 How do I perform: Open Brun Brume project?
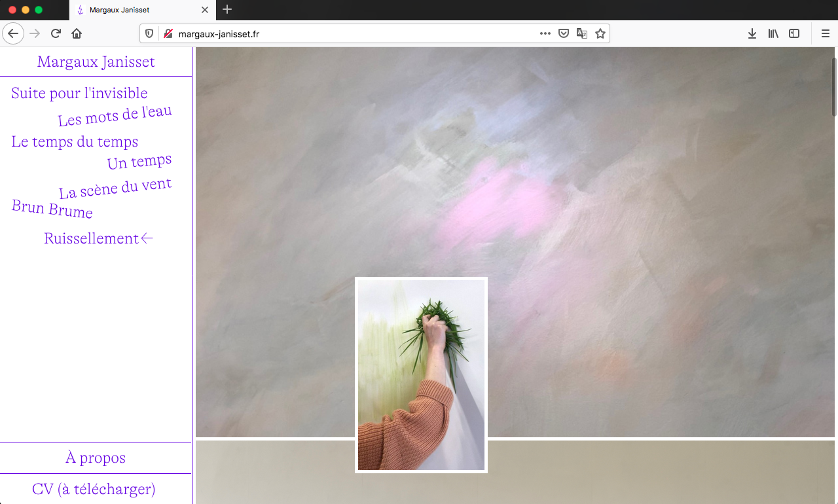click(x=52, y=209)
